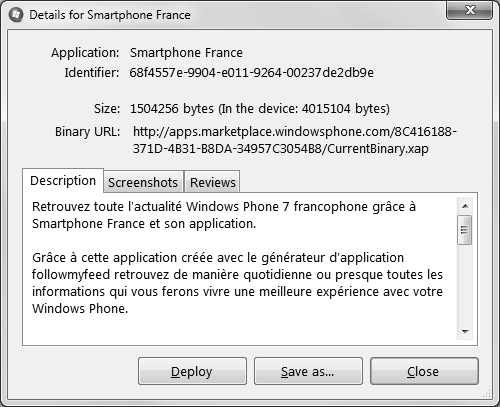The width and height of the screenshot is (500, 407).
Task: Click the followmyfeed paragraph in description
Action: click(237, 283)
